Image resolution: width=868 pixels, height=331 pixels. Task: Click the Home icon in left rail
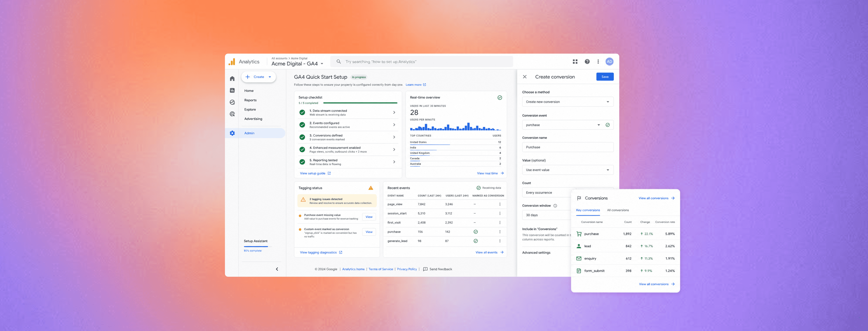pos(232,79)
